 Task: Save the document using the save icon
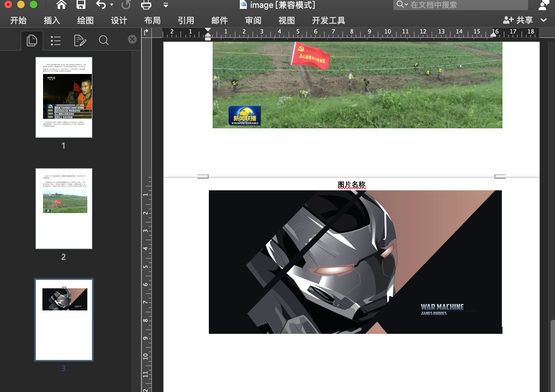pos(81,5)
